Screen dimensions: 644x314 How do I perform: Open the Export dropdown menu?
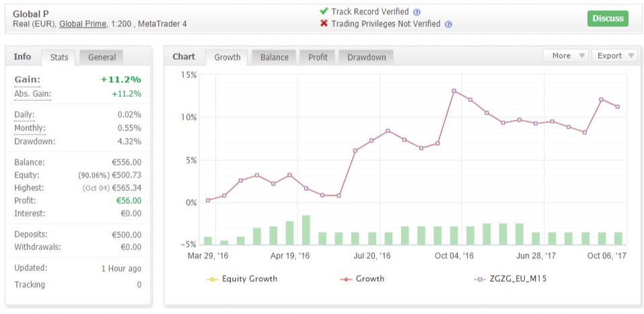pyautogui.click(x=615, y=56)
